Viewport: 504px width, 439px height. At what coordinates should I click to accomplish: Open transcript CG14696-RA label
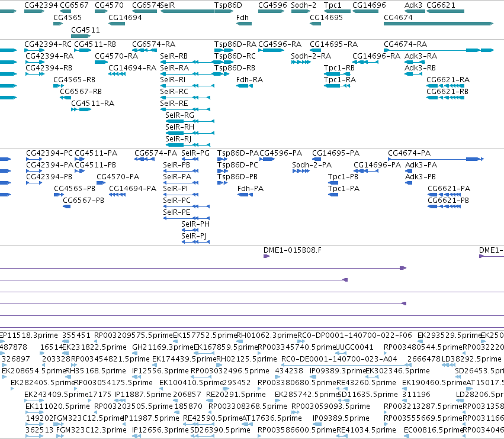point(377,56)
